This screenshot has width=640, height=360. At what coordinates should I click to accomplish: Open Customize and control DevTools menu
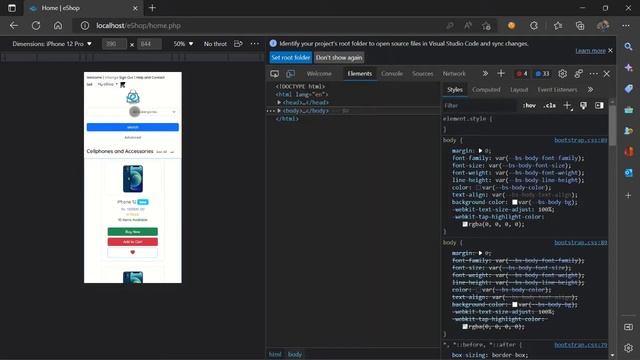[x=593, y=74]
